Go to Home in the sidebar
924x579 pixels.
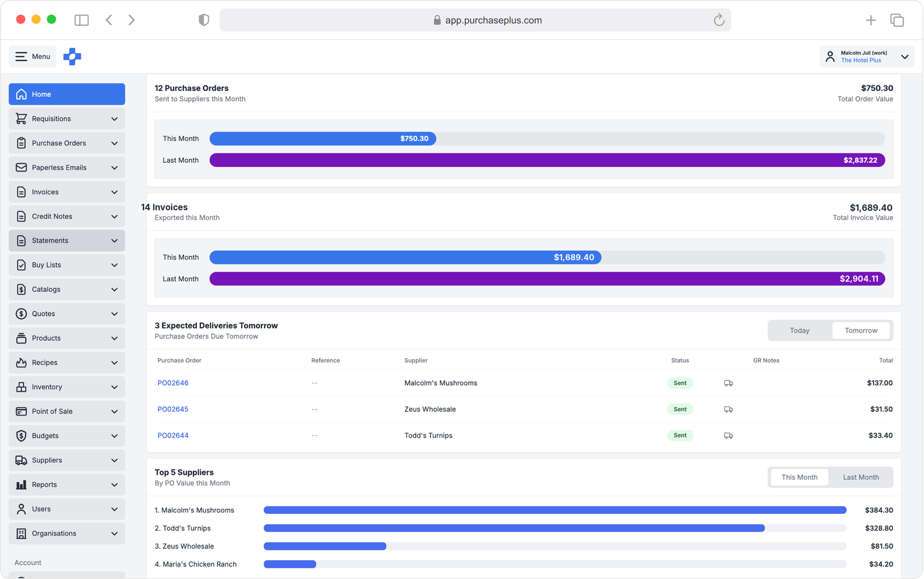67,94
